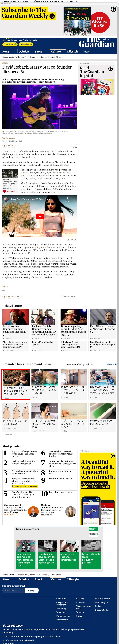Open the comments count icon showing 369

coord(75,146)
